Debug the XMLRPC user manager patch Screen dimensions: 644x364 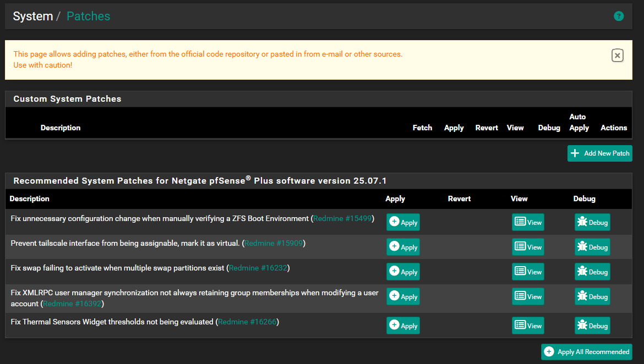592,296
